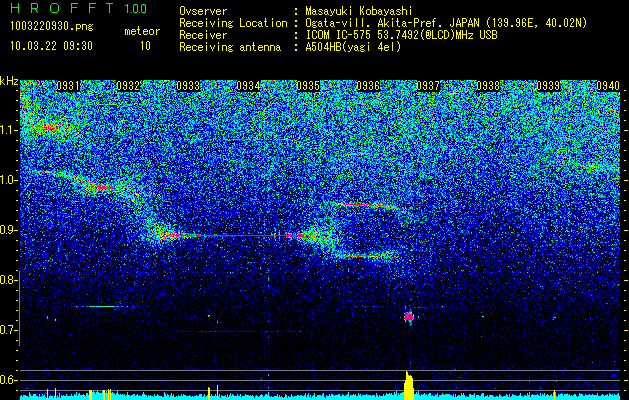
Task: Click the 1.1 frequency axis label
Action: coord(9,130)
